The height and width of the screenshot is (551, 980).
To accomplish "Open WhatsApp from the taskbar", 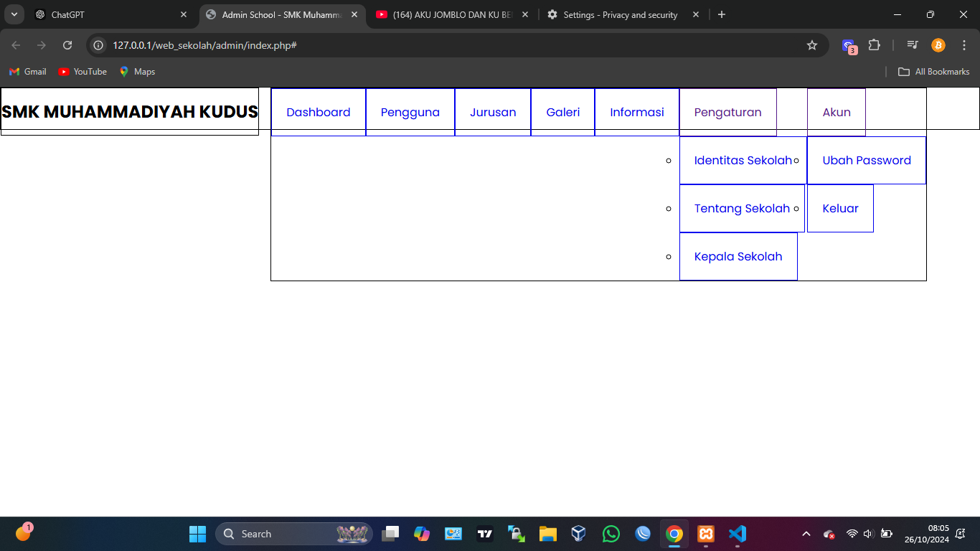I will [611, 534].
